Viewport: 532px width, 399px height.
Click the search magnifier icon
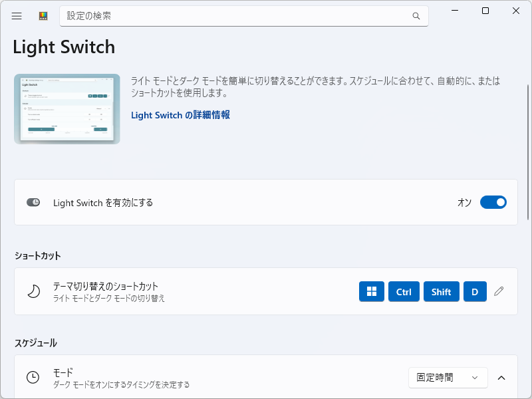416,16
